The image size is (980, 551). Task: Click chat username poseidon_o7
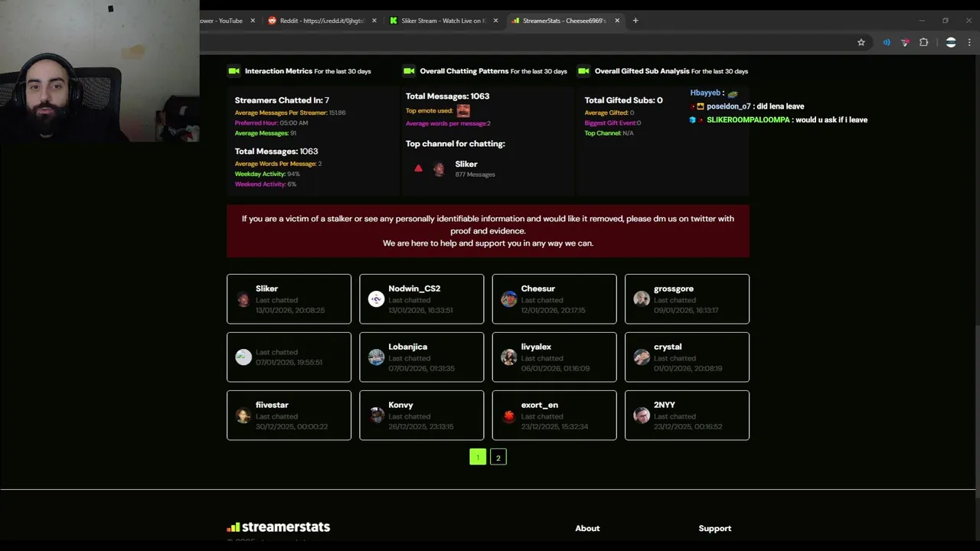(728, 106)
